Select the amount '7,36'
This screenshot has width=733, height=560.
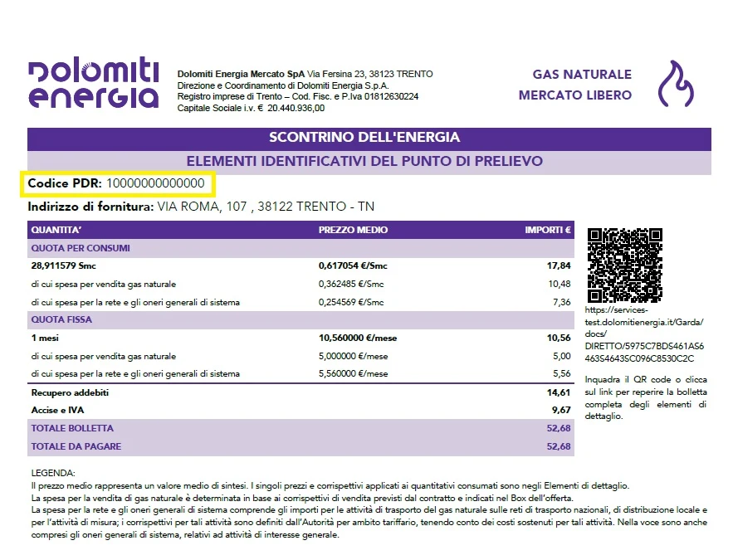pos(562,302)
